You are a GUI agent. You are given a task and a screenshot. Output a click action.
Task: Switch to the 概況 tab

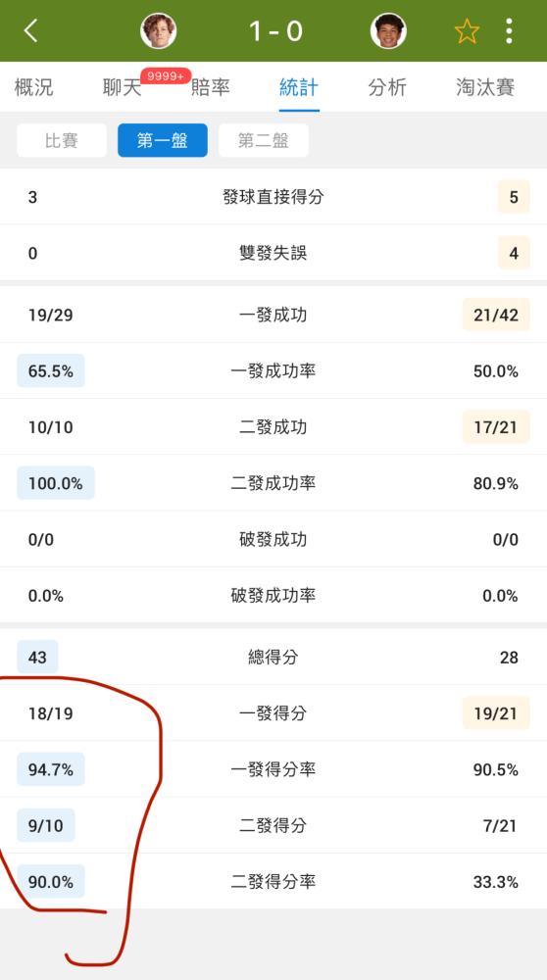(x=33, y=87)
